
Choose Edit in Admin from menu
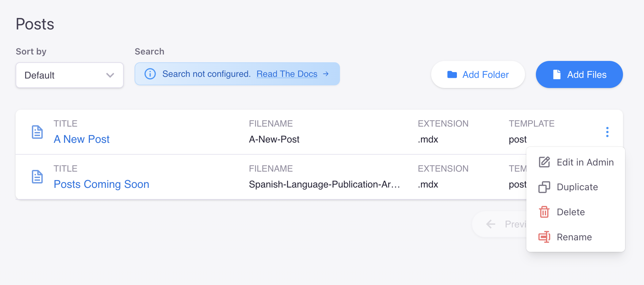tap(576, 162)
